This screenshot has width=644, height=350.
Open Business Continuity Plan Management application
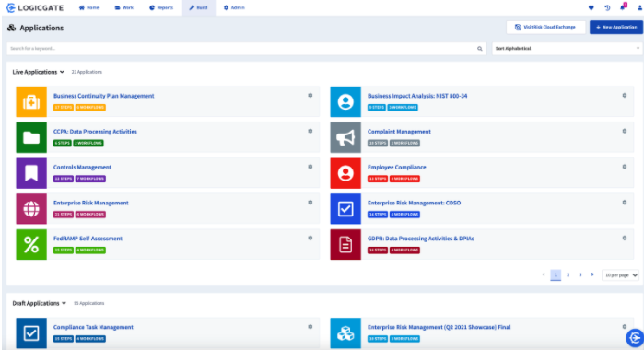(103, 96)
